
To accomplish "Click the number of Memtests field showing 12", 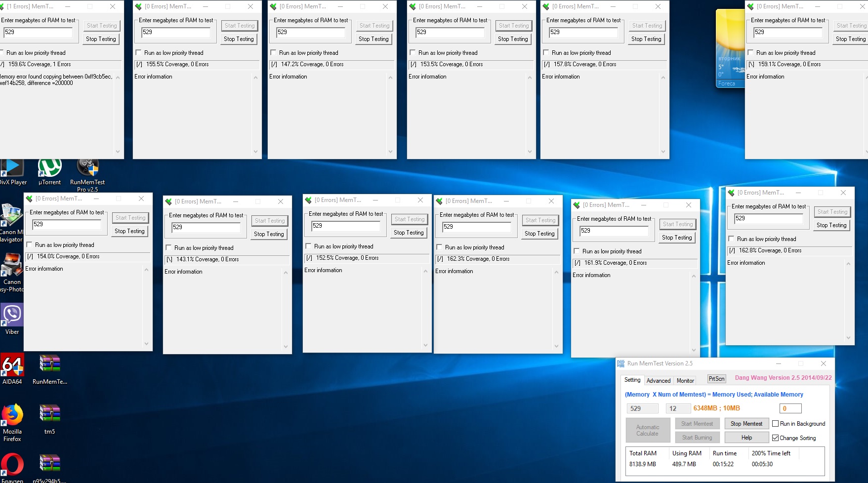I will pyautogui.click(x=678, y=408).
